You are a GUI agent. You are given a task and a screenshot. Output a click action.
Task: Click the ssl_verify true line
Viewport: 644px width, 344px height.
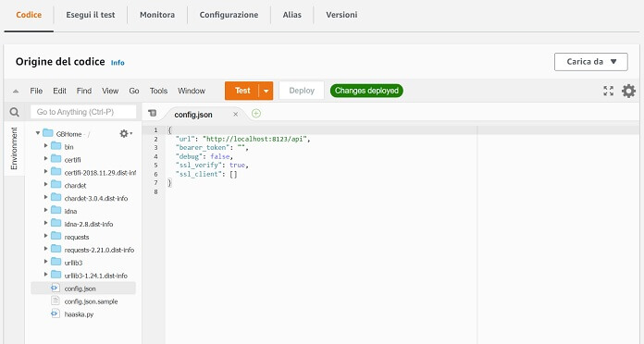[212, 165]
